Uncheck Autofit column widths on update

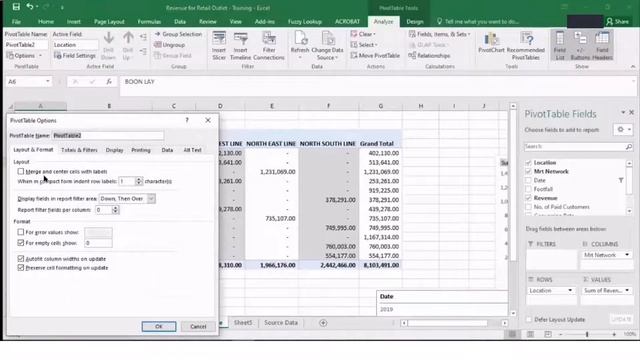21,259
